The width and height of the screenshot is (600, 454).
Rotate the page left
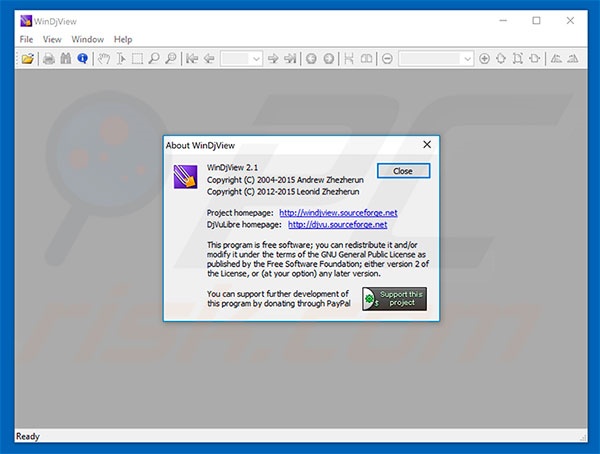pyautogui.click(x=556, y=59)
